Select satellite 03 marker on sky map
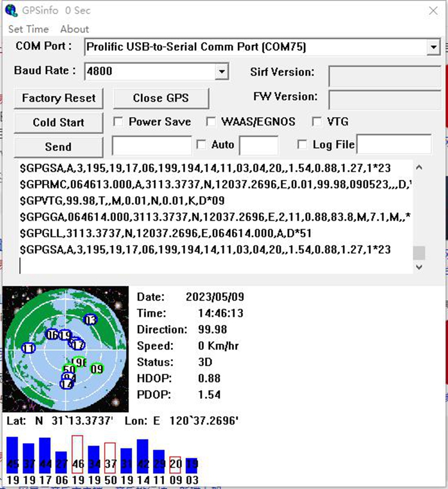Screen dimensions: 448x489 pyautogui.click(x=90, y=319)
